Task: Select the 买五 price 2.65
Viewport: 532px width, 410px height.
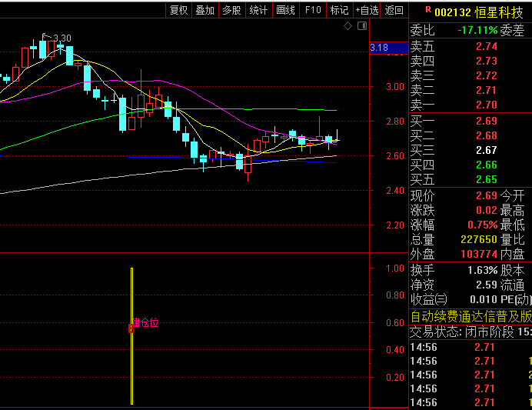Action: coord(486,179)
